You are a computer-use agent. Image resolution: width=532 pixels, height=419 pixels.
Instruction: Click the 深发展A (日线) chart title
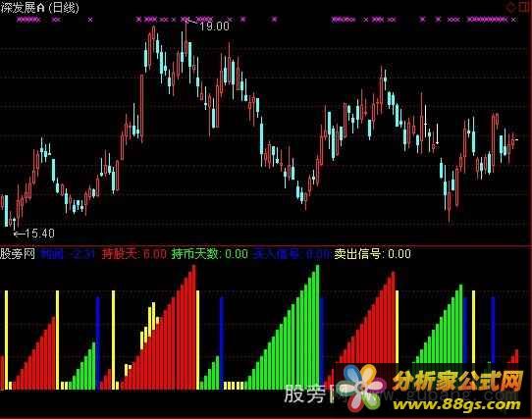click(x=39, y=8)
